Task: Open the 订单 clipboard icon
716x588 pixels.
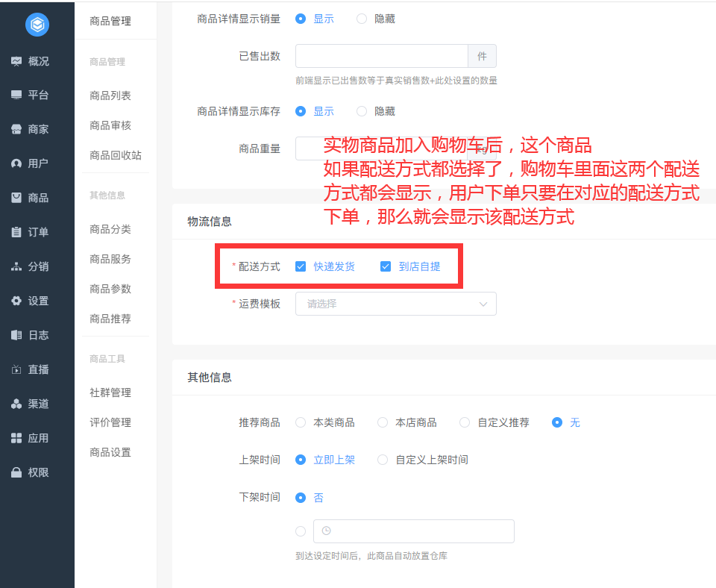Action: pyautogui.click(x=16, y=232)
